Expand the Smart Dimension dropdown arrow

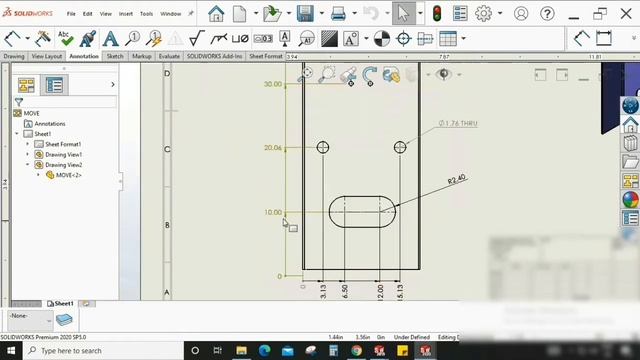coord(27,39)
